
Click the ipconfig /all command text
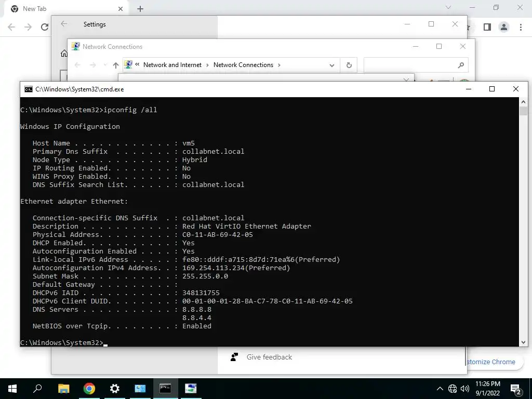coord(130,110)
